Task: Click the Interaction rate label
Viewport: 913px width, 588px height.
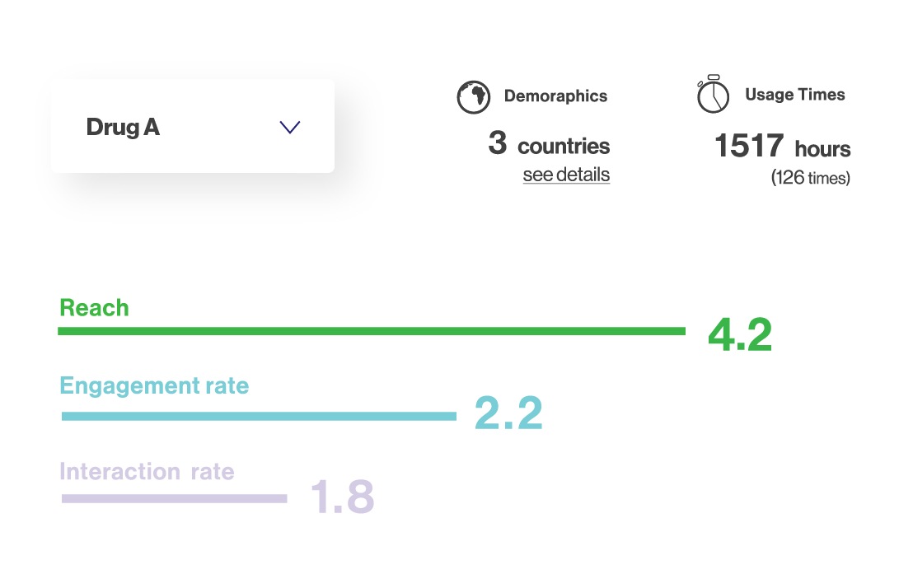Action: (x=147, y=472)
